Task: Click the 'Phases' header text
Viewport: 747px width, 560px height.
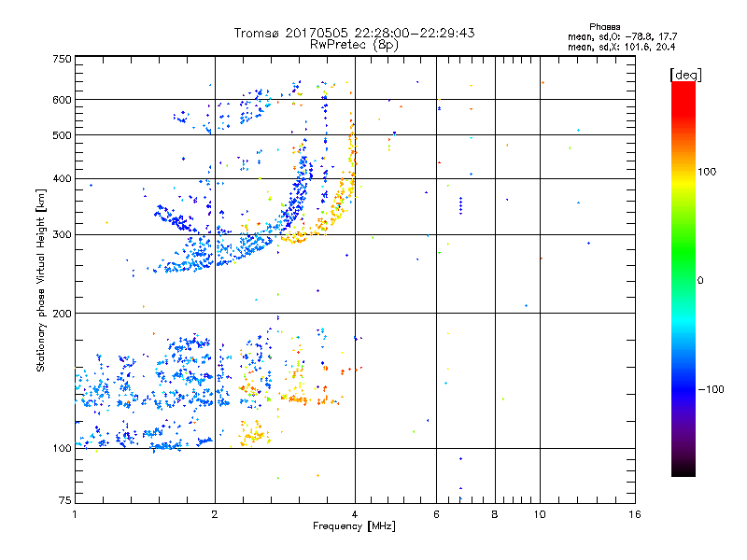Action: click(x=604, y=27)
